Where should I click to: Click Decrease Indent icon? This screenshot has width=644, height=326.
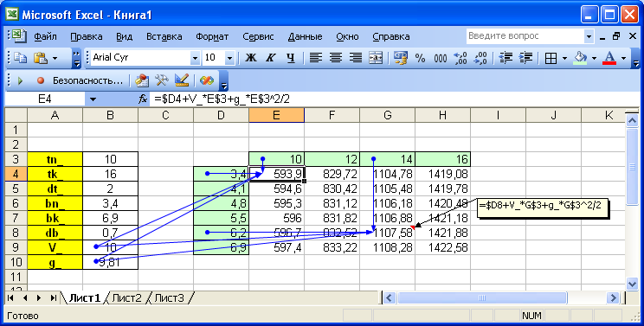click(x=506, y=58)
